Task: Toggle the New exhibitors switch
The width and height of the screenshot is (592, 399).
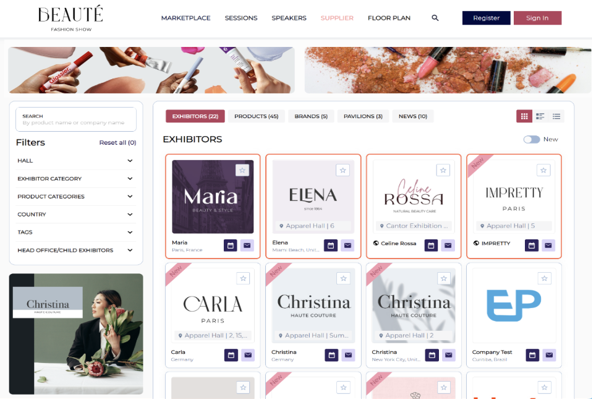Action: tap(531, 139)
